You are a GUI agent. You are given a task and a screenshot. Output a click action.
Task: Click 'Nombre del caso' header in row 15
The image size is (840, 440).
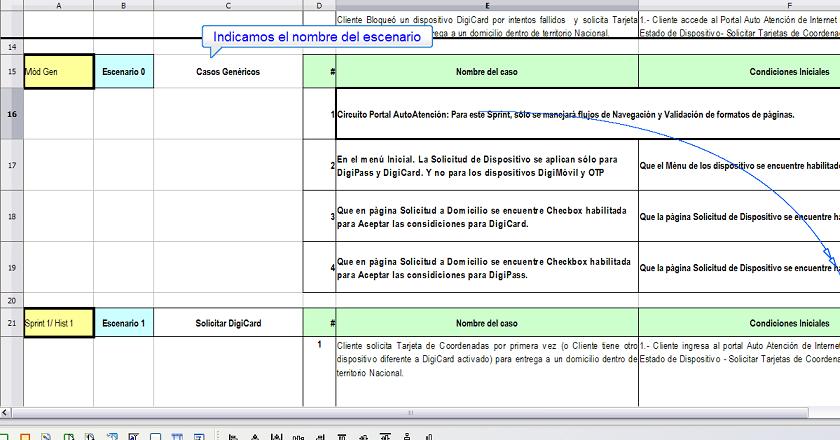487,71
